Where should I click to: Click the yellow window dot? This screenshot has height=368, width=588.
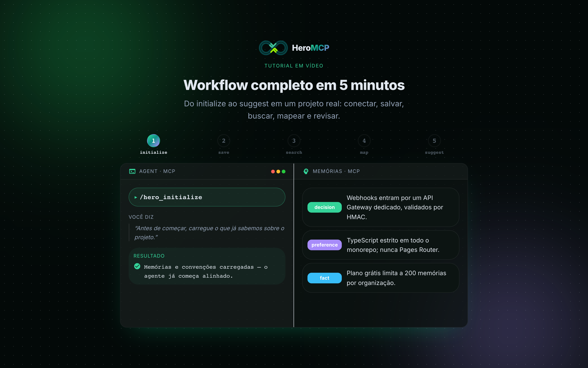pos(278,172)
